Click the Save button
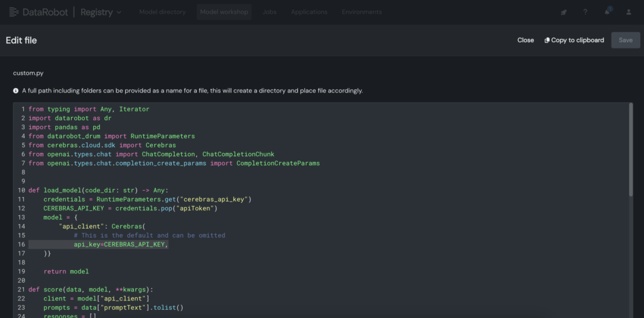Screen dimensions: 644x318 click(x=626, y=40)
